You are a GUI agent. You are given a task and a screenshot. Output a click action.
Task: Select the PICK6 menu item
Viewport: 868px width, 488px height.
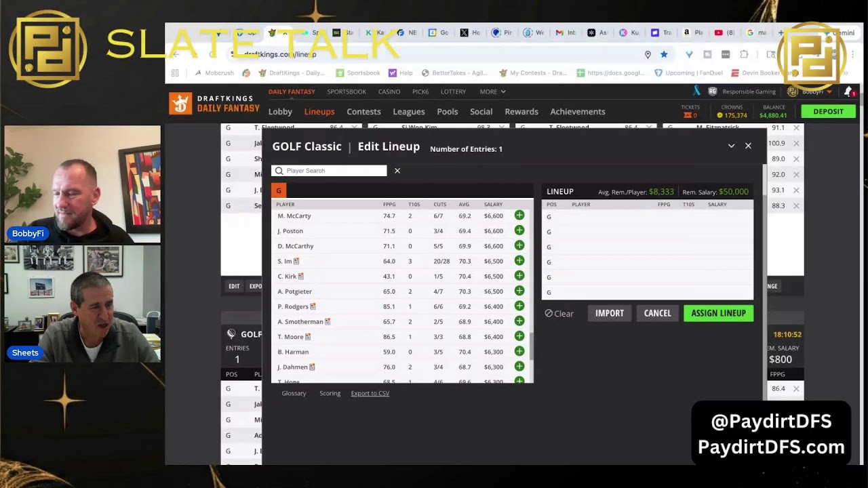click(x=420, y=91)
